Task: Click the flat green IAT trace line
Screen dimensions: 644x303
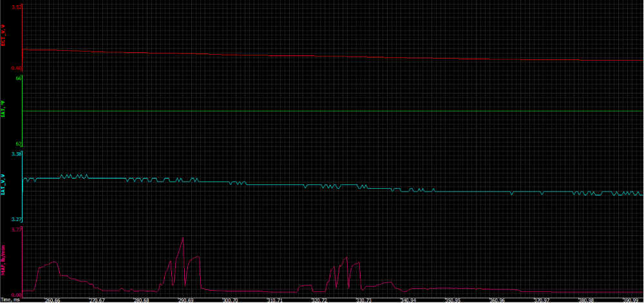Action: (322, 111)
